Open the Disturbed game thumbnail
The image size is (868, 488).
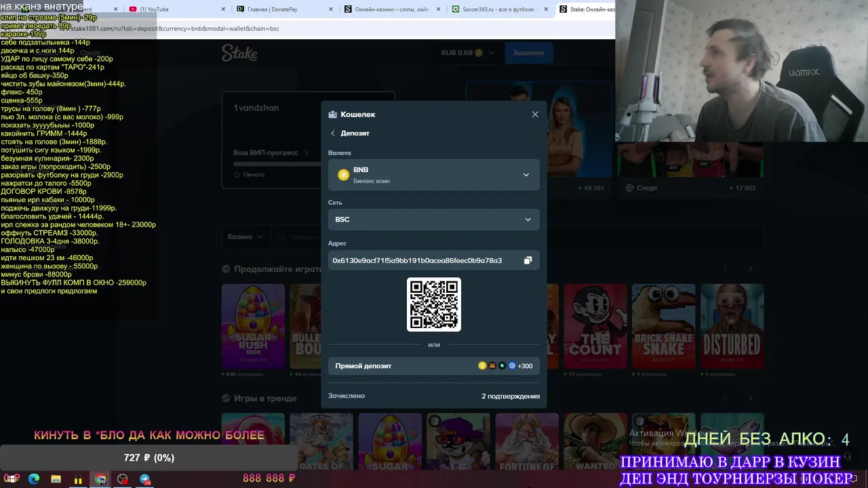(732, 326)
